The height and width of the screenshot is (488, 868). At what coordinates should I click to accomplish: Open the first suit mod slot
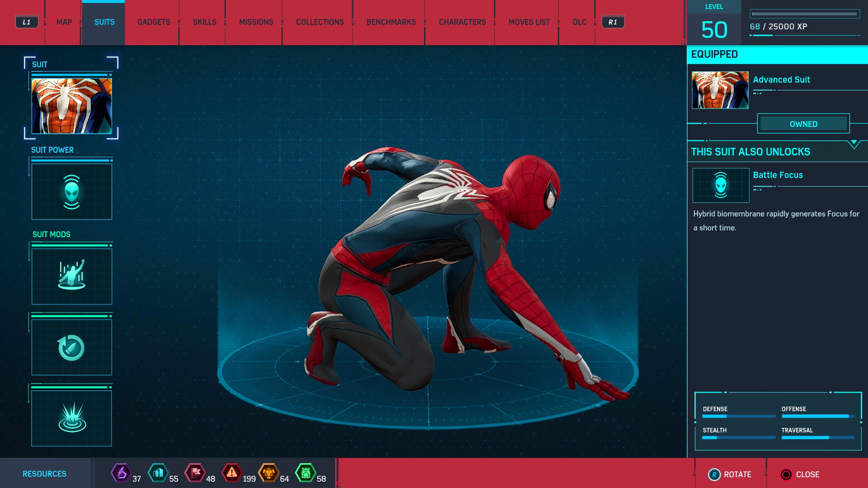pyautogui.click(x=71, y=276)
